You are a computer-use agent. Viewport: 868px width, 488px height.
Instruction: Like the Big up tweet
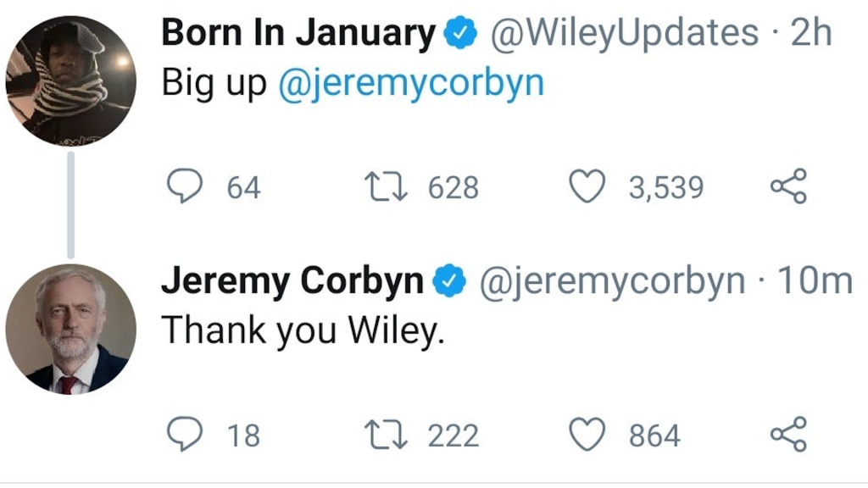[x=586, y=187]
